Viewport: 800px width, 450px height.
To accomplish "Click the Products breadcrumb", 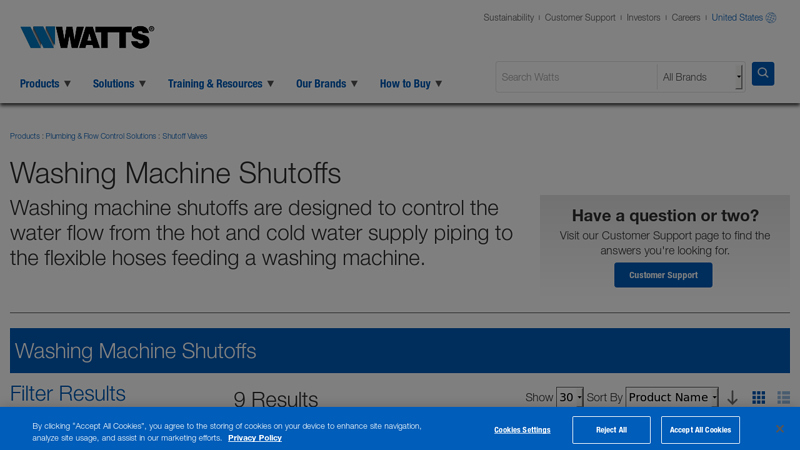I will tap(24, 136).
